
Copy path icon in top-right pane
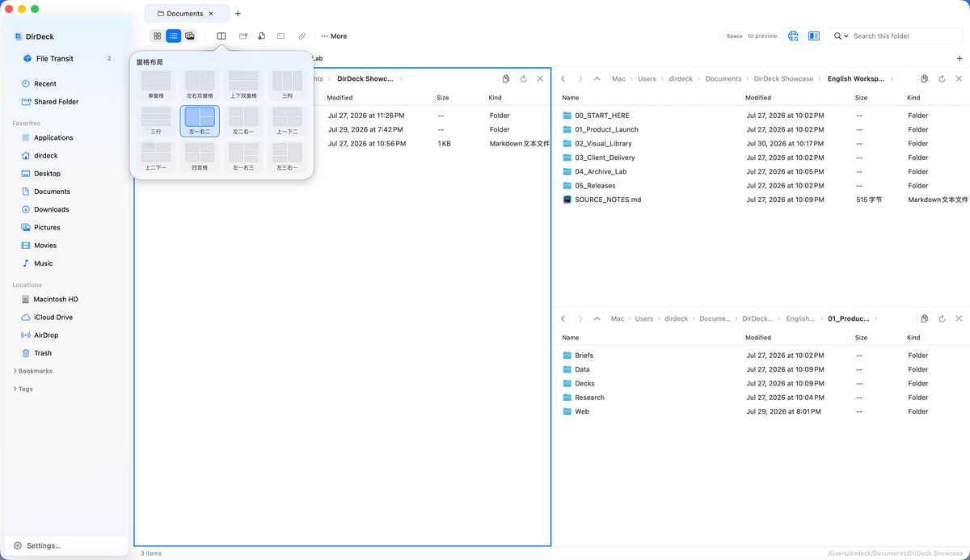(924, 79)
